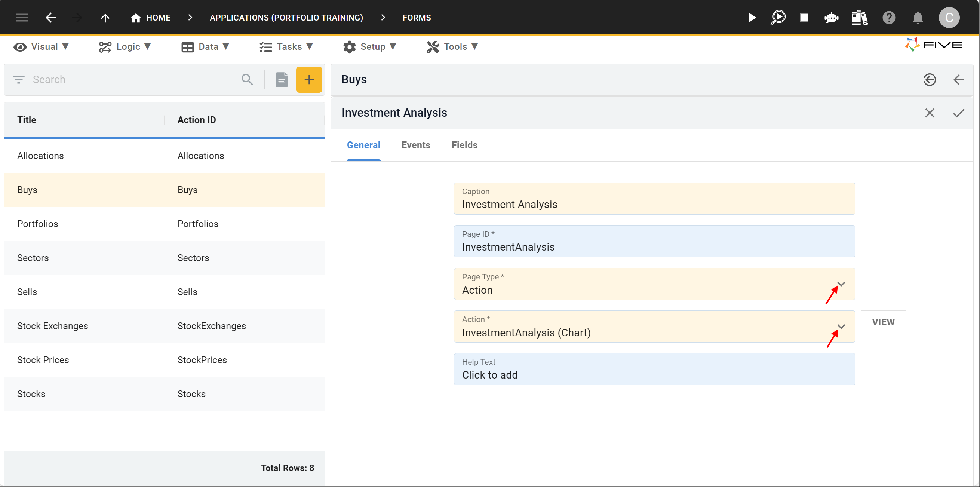Image resolution: width=980 pixels, height=487 pixels.
Task: Click the VIEW button
Action: [883, 323]
